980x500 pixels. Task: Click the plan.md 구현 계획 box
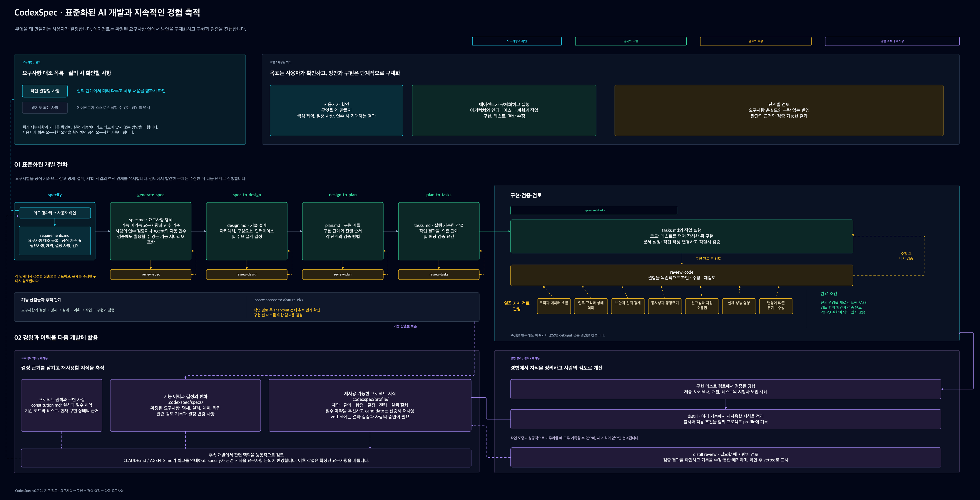tap(343, 231)
